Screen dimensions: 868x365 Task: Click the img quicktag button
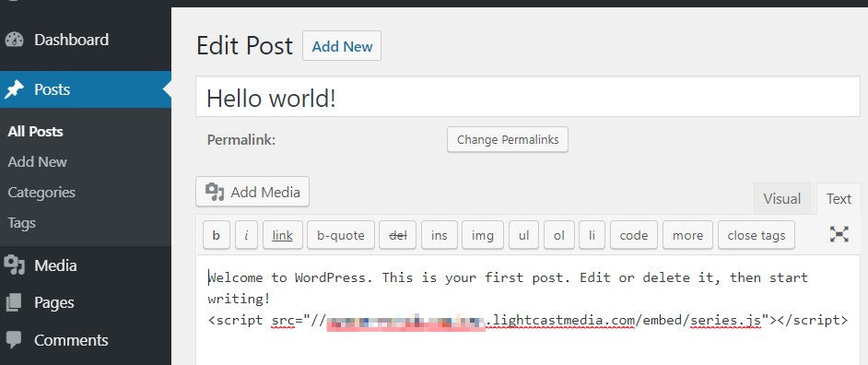point(483,235)
